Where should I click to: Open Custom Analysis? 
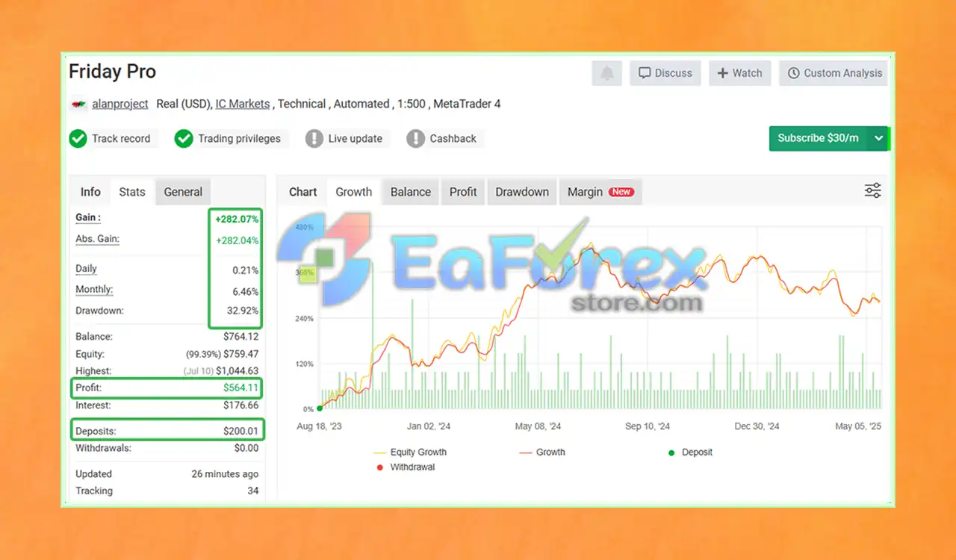(835, 73)
